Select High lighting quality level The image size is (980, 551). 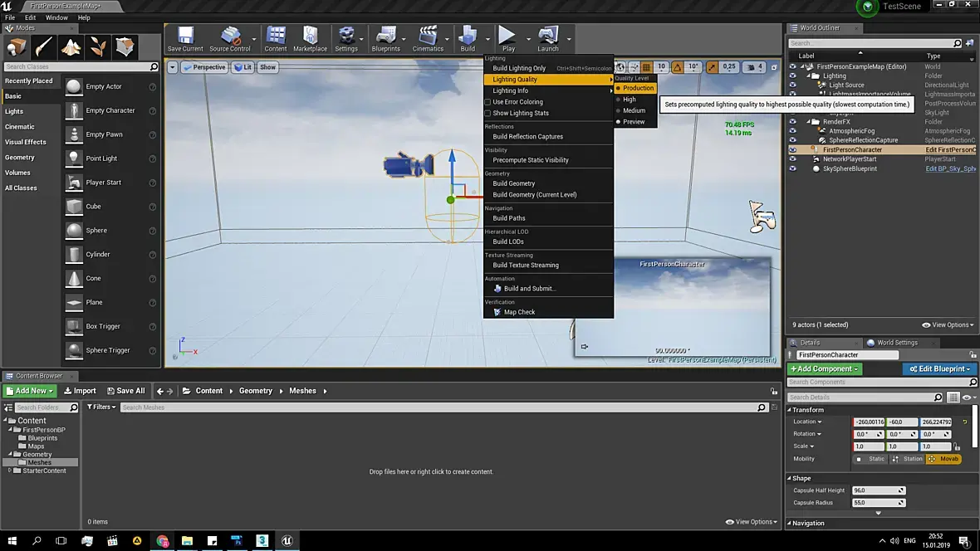click(x=630, y=100)
